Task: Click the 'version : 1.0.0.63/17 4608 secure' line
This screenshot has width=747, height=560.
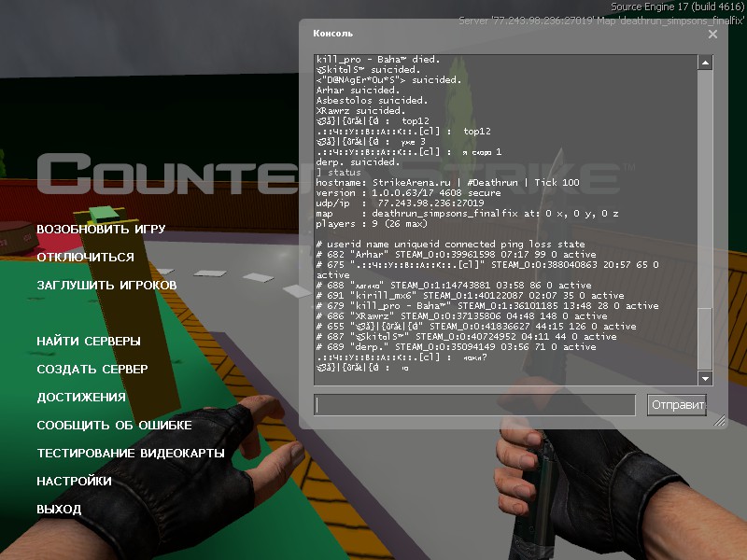Action: pyautogui.click(x=408, y=193)
